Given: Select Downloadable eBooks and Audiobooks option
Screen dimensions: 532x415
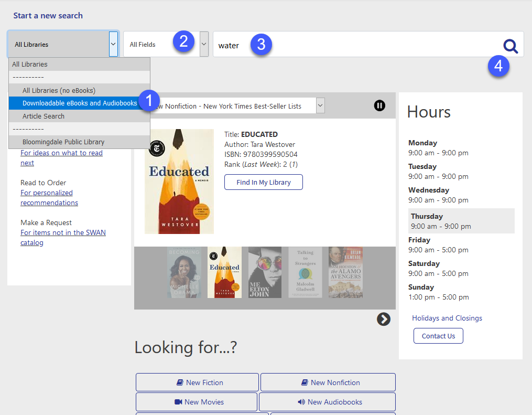Looking at the screenshot, I should pos(79,103).
